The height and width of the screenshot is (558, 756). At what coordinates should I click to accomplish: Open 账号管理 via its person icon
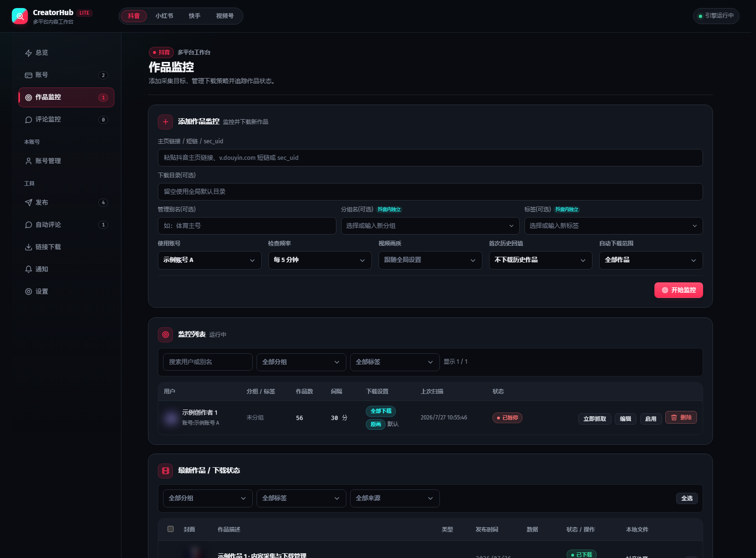28,161
